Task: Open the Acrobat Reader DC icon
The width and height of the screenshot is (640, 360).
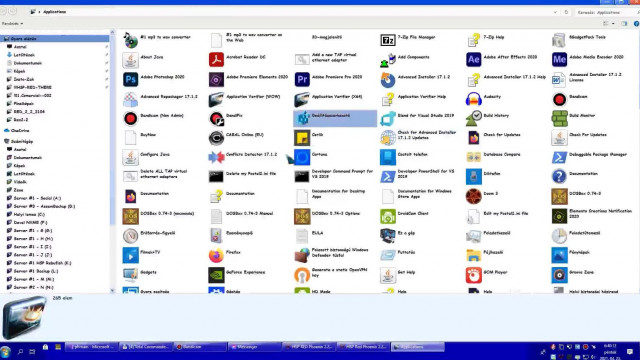Action: tap(216, 60)
